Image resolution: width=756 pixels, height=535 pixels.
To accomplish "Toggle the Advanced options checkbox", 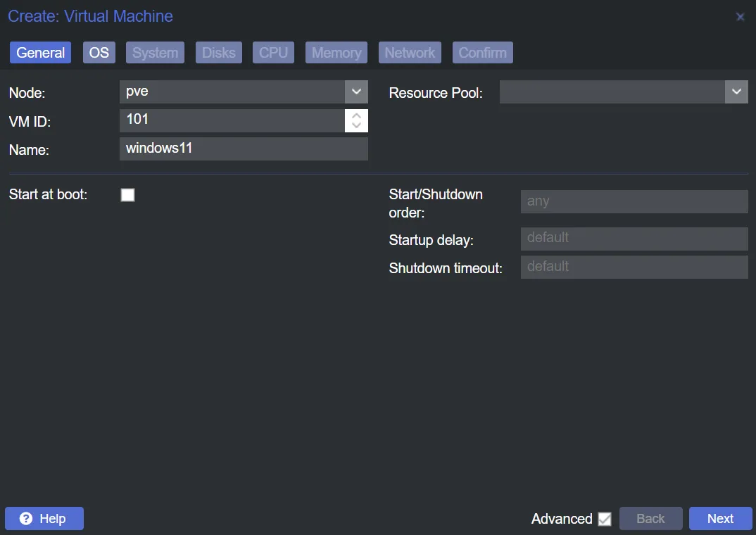I will pos(604,519).
